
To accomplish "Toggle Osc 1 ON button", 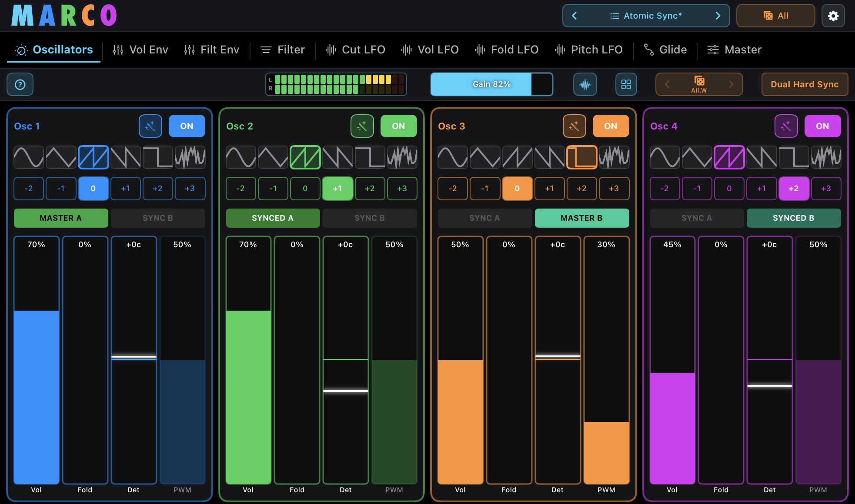I will [187, 126].
